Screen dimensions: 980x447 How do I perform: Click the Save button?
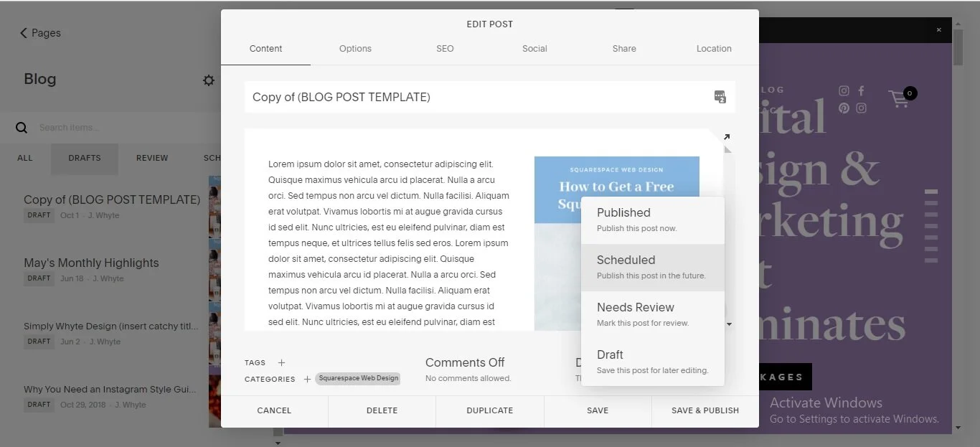pyautogui.click(x=598, y=411)
